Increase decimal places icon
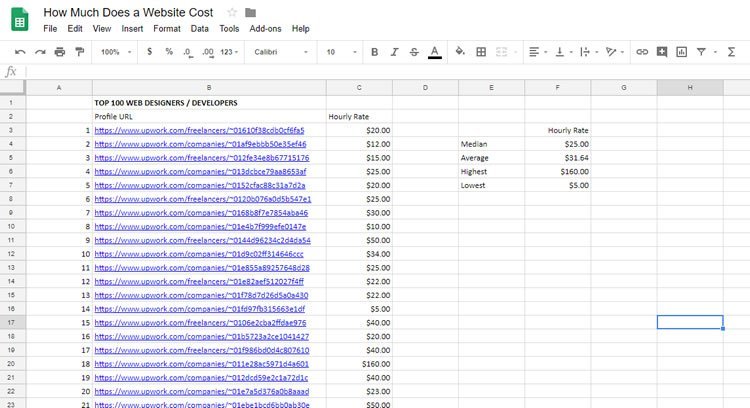The height and width of the screenshot is (408, 750). click(x=208, y=52)
